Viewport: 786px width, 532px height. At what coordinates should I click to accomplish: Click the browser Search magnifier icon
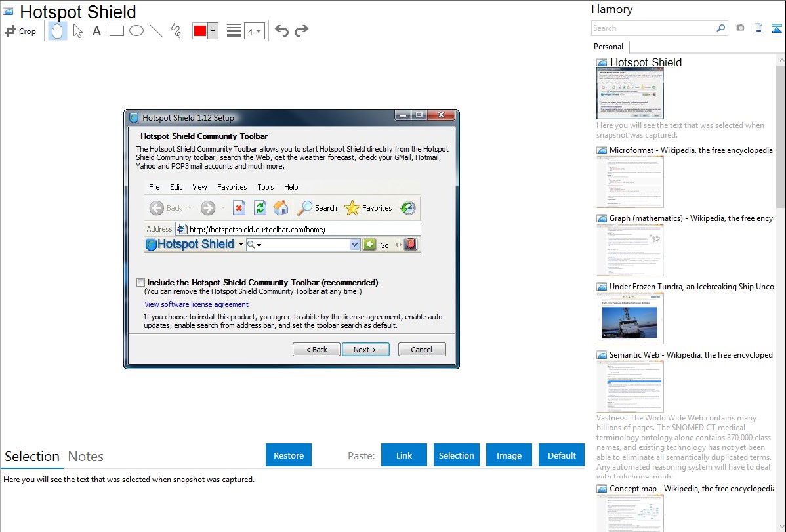pyautogui.click(x=305, y=208)
